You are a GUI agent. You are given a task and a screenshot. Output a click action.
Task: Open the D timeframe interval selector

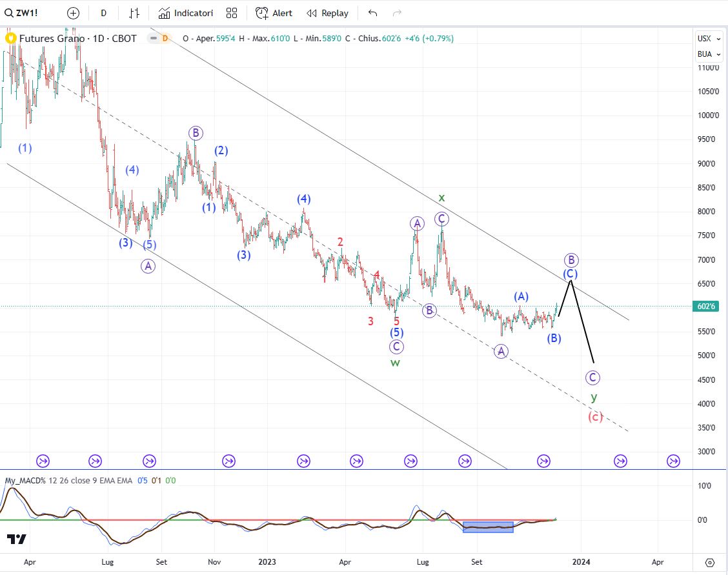click(103, 13)
